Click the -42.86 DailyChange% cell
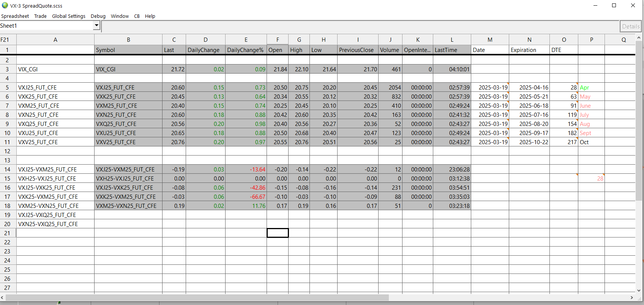 point(246,187)
